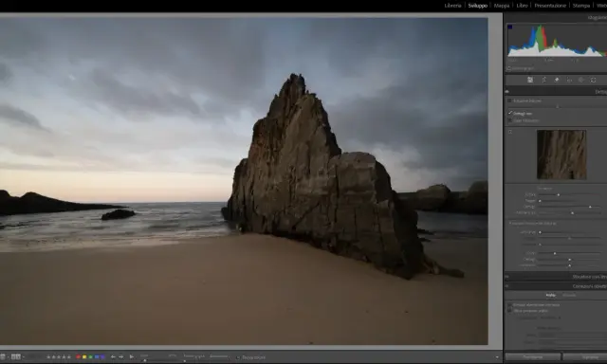This screenshot has height=364, width=607.
Task: Click the rock detail preview thumbnail
Action: pyautogui.click(x=561, y=155)
